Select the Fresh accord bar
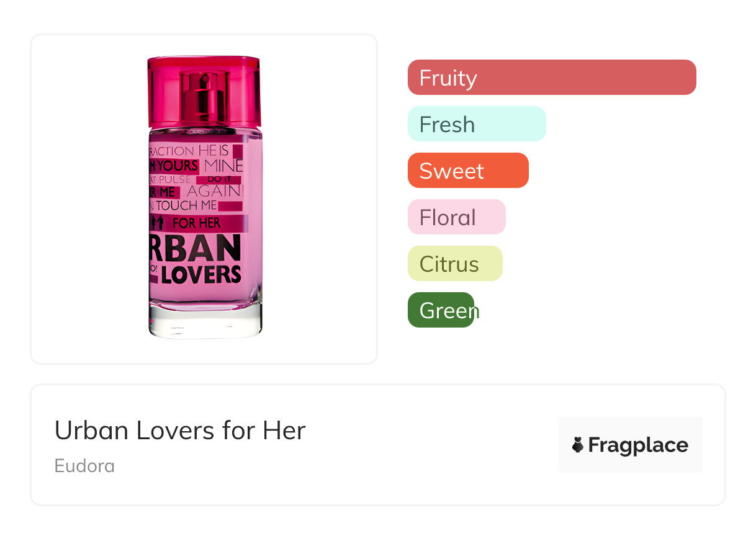 coord(476,124)
